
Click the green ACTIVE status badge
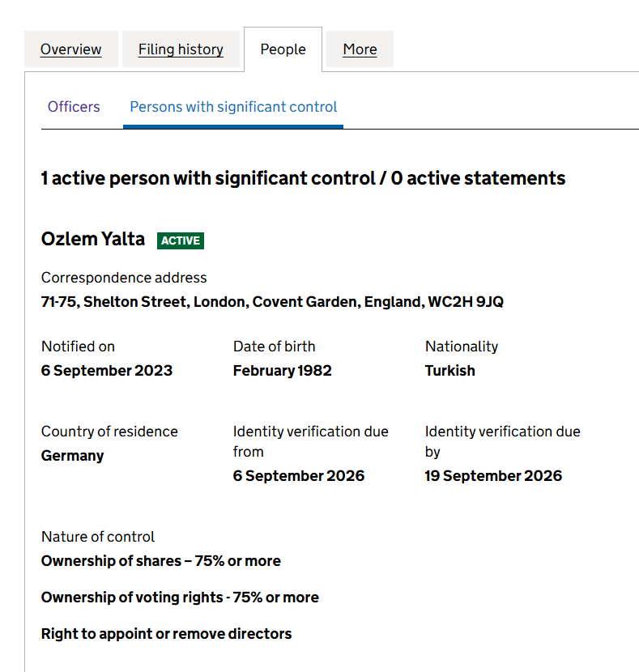click(x=181, y=240)
